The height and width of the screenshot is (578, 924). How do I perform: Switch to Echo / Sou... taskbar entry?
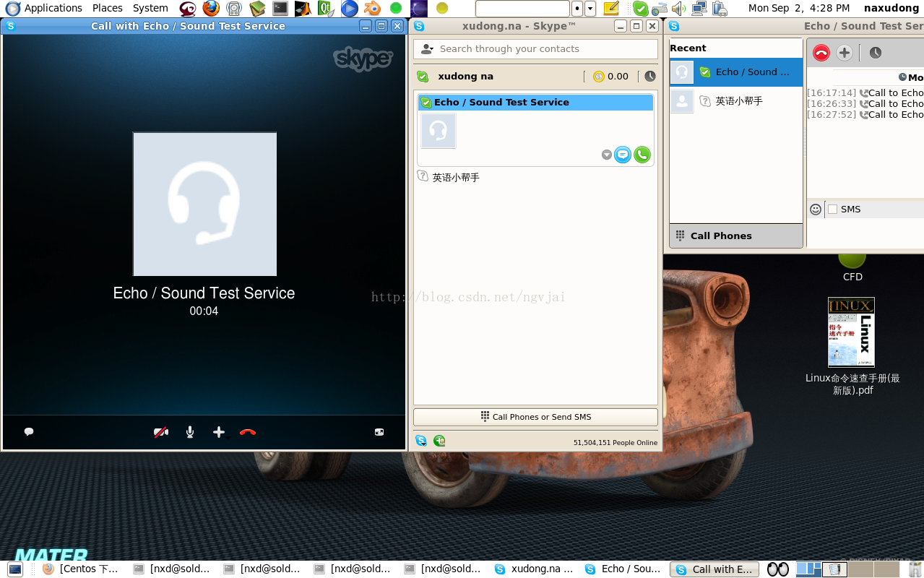624,569
